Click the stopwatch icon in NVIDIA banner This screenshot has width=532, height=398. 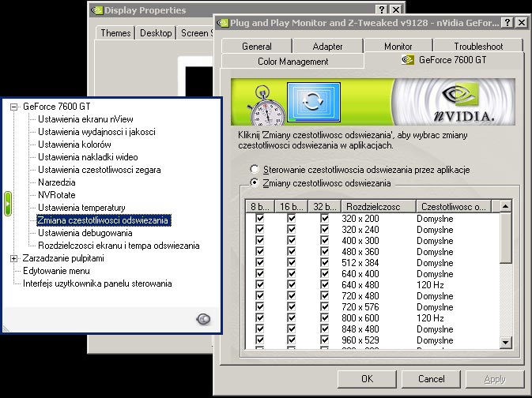[266, 106]
